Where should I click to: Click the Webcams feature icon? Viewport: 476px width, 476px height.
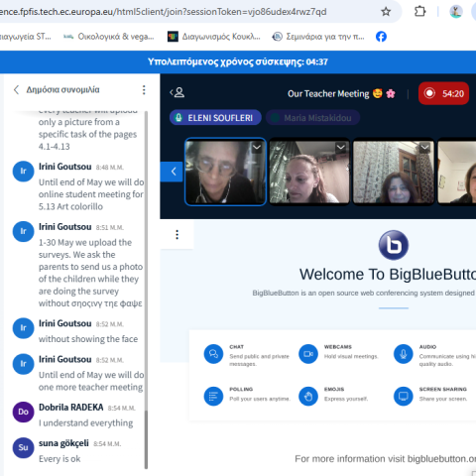pyautogui.click(x=308, y=354)
